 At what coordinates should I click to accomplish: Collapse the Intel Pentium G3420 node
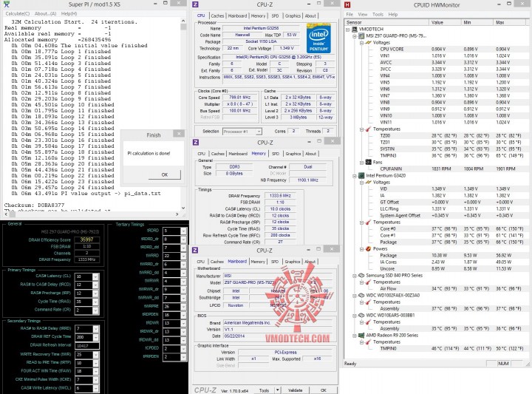pyautogui.click(x=355, y=176)
